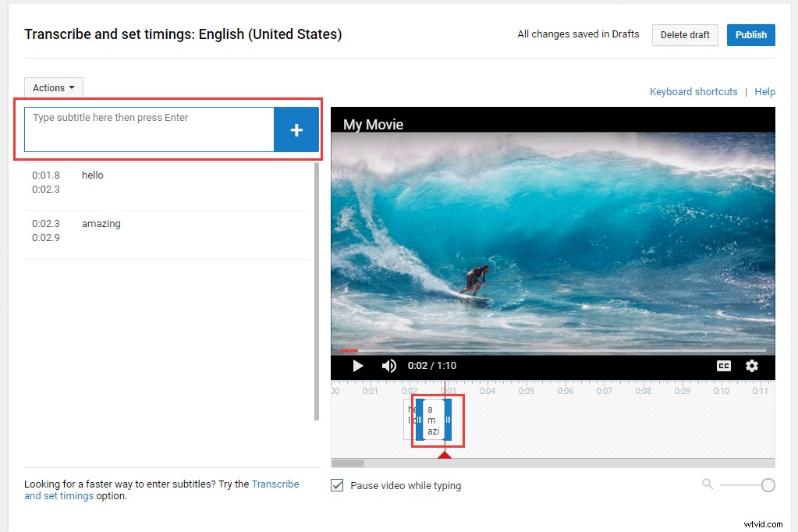Disable the pause while typing checkbox
The width and height of the screenshot is (798, 532).
tap(336, 484)
